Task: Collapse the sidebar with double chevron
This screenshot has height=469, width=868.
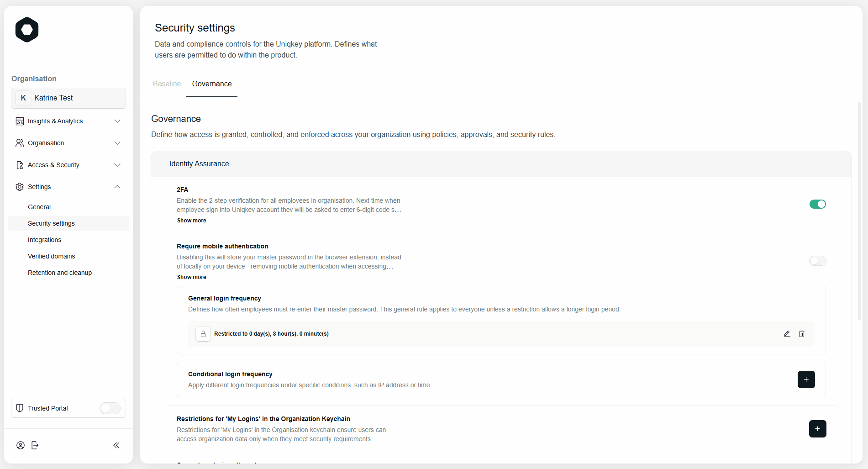Action: coord(116,445)
